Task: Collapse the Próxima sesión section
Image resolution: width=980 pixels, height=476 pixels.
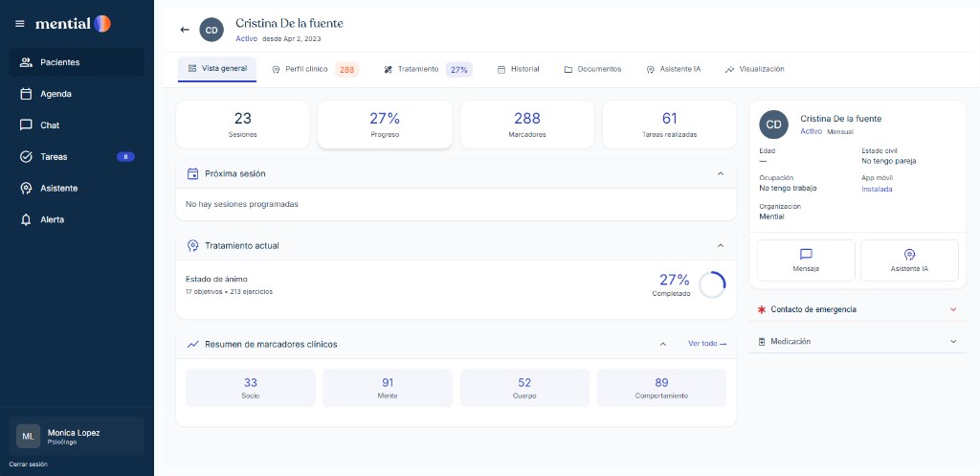Action: click(x=720, y=174)
